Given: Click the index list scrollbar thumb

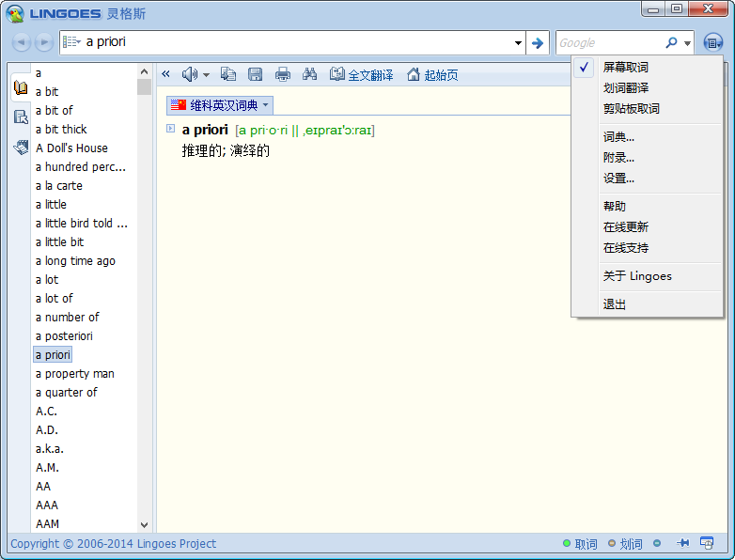Looking at the screenshot, I should point(145,86).
